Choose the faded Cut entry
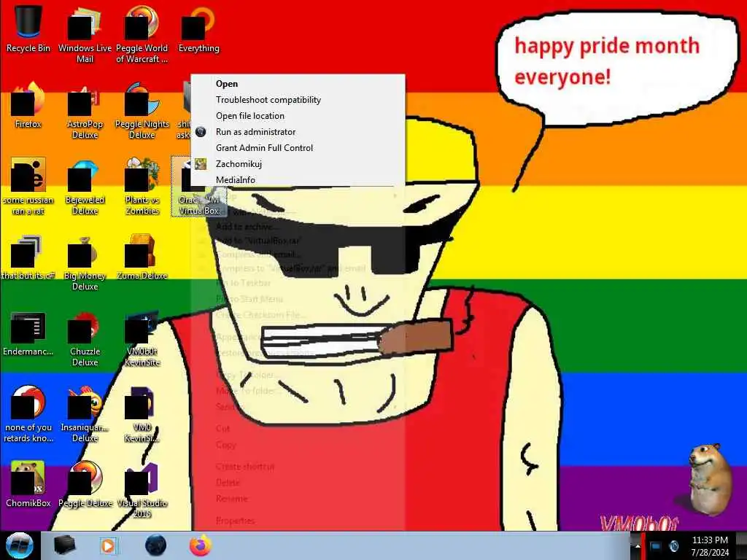 click(298, 429)
